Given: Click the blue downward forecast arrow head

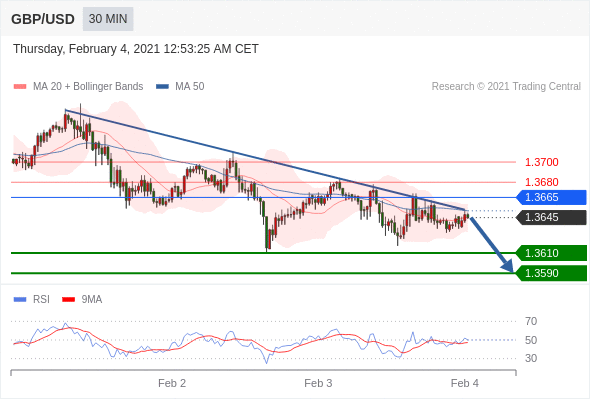Looking at the screenshot, I should click(x=508, y=266).
